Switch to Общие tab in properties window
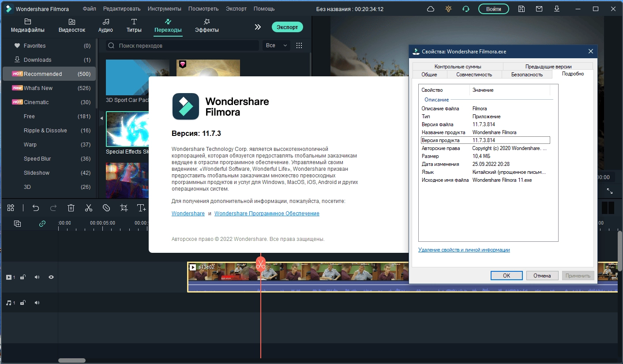Viewport: 623px width, 364px height. pyautogui.click(x=429, y=75)
